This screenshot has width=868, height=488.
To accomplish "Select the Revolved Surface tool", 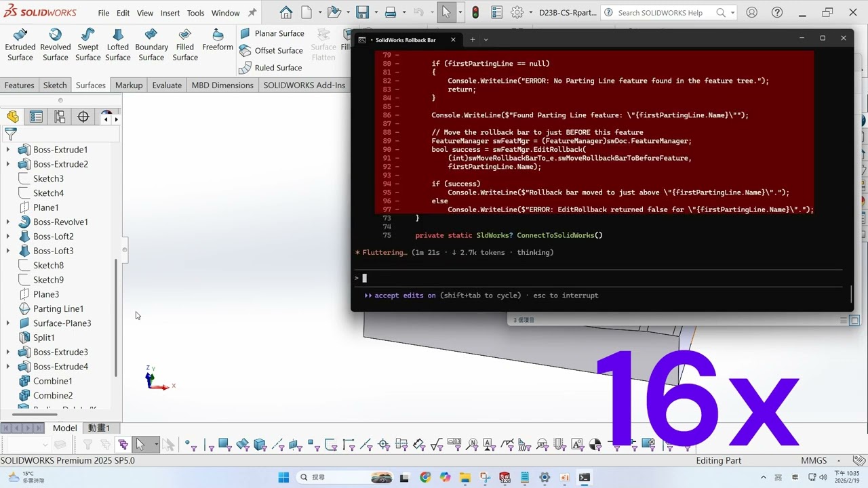I will click(x=56, y=45).
